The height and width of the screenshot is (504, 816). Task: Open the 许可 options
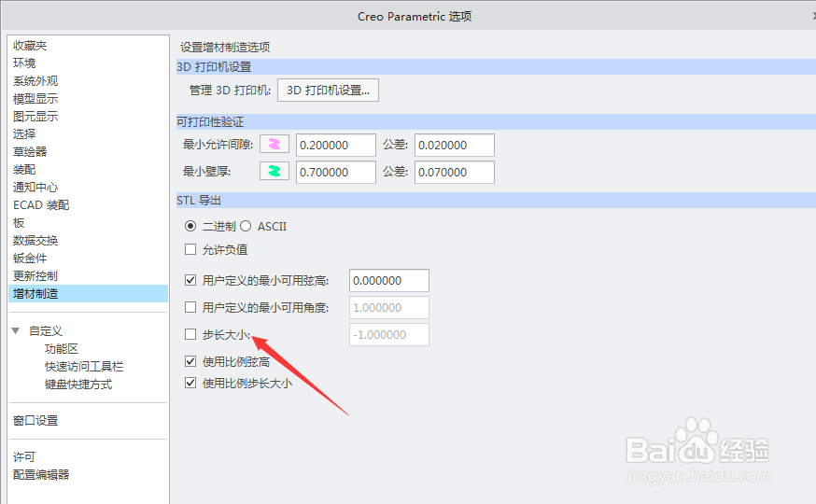click(24, 456)
